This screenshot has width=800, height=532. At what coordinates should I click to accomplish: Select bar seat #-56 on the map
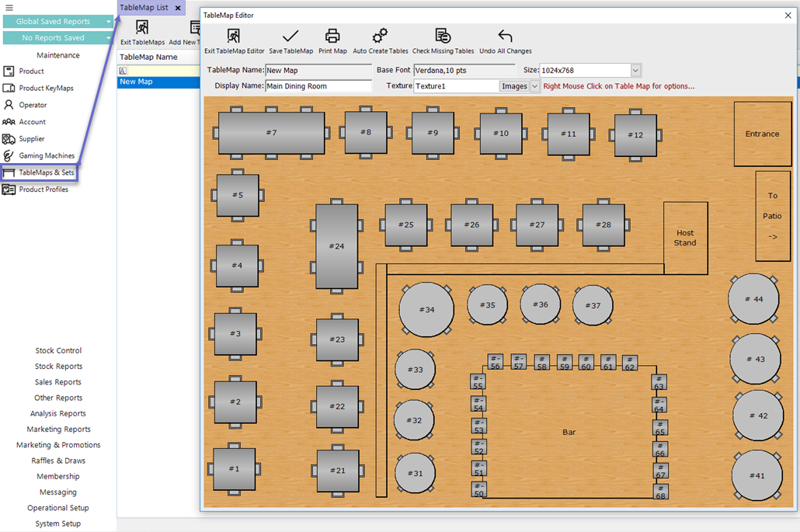coord(495,362)
